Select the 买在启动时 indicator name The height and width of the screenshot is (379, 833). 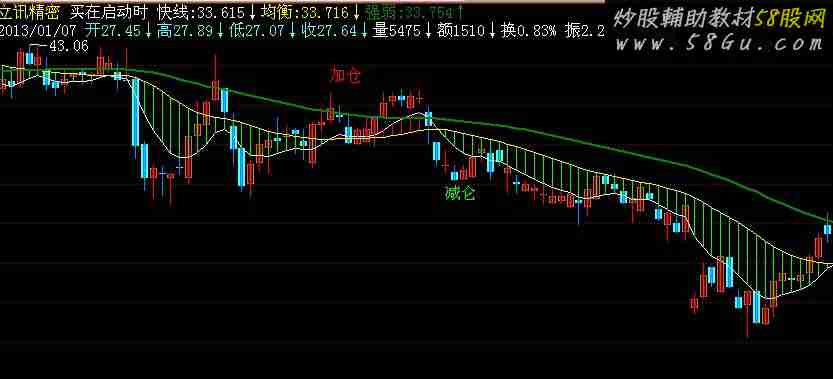[107, 12]
